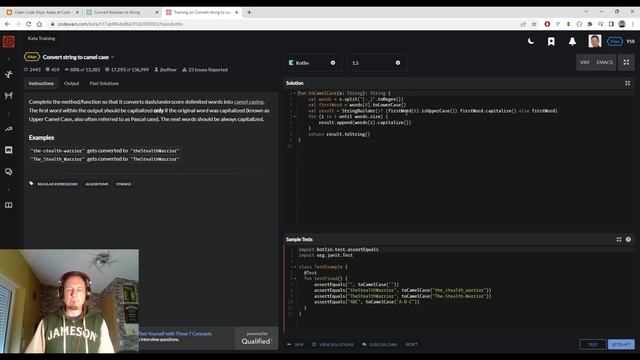Collapse the test function fold arrow

point(295,279)
